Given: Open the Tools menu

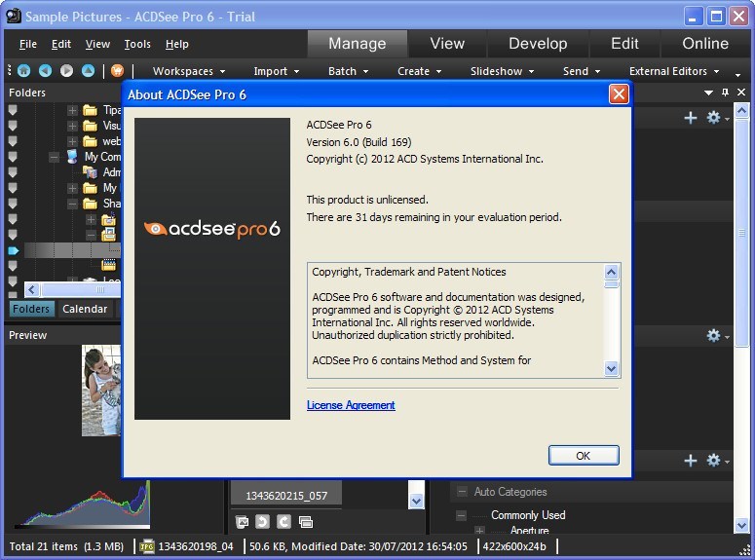Looking at the screenshot, I should click(137, 44).
